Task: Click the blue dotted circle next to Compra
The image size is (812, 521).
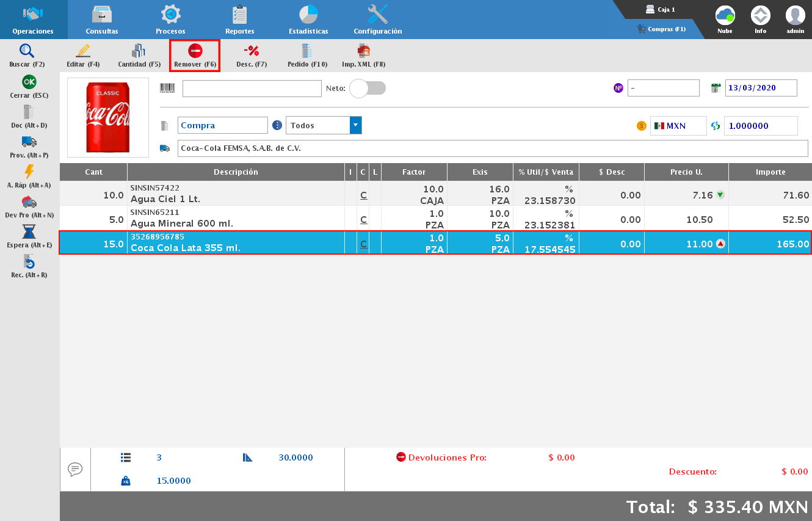Action: 278,125
